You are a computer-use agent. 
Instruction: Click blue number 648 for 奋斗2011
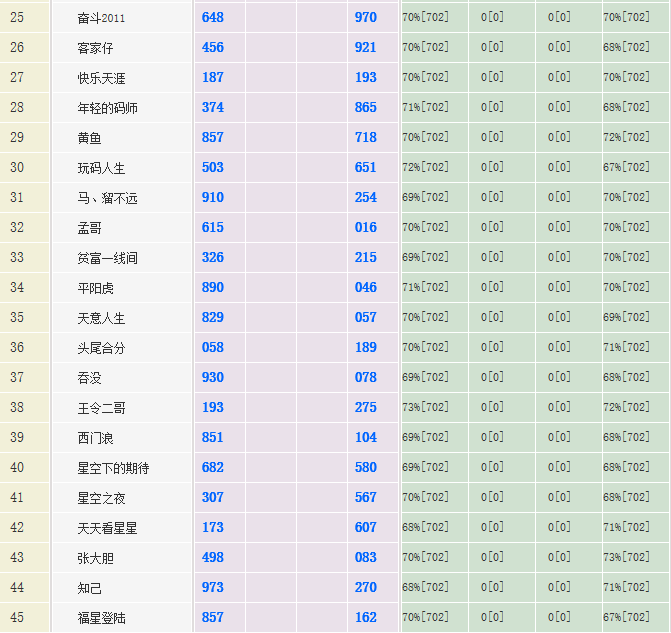[x=212, y=17]
